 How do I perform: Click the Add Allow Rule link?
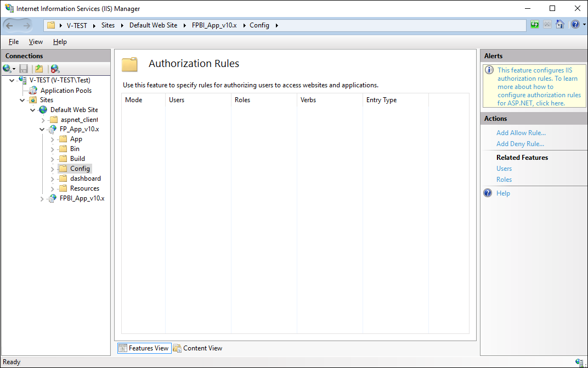[521, 133]
